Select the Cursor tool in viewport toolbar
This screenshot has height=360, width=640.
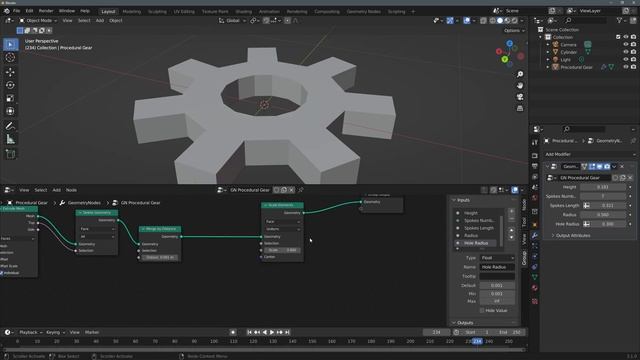[x=10, y=58]
